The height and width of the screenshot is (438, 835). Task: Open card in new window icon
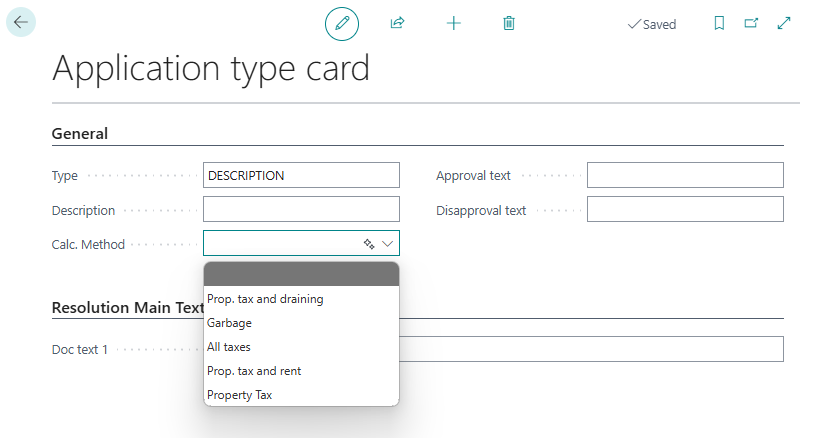(751, 23)
